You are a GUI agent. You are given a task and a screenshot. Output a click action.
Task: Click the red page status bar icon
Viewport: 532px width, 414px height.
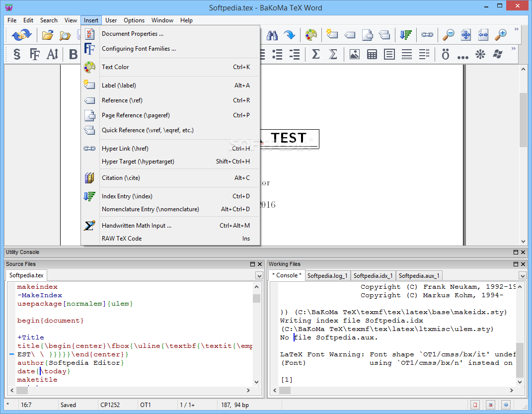(475, 405)
